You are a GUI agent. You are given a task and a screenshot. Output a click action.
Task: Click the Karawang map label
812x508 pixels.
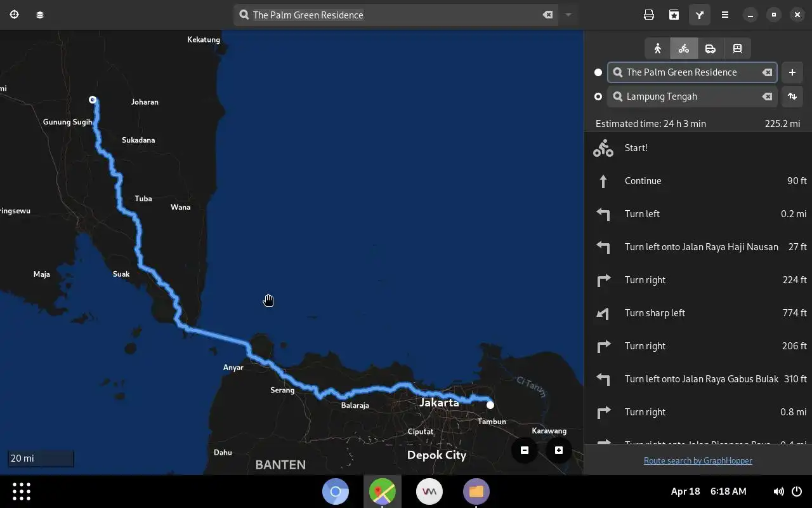pos(549,431)
